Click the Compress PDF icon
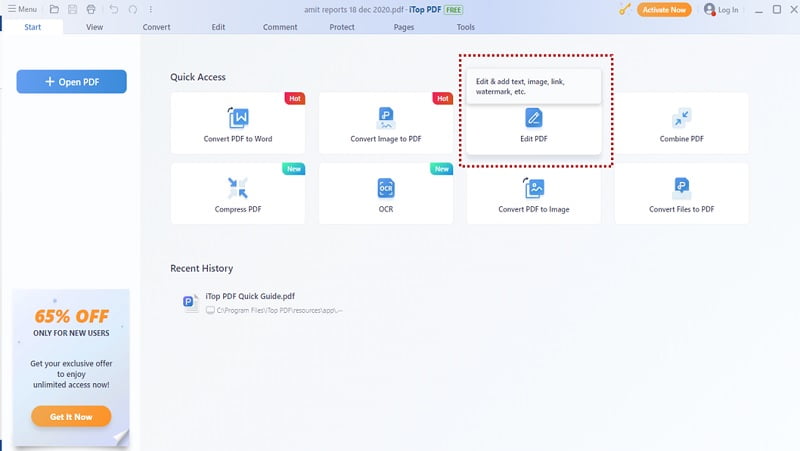The image size is (800, 451). (x=238, y=188)
